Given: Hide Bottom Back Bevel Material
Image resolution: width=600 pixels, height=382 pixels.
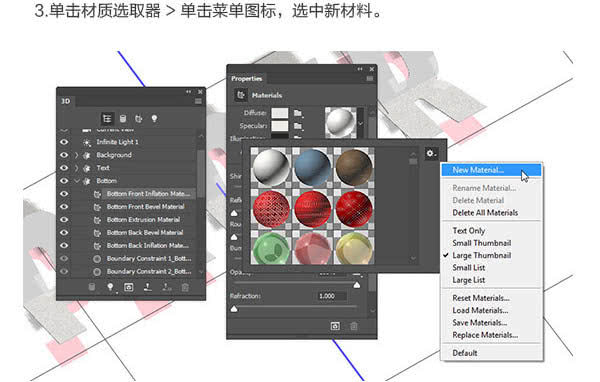Looking at the screenshot, I should (x=64, y=232).
